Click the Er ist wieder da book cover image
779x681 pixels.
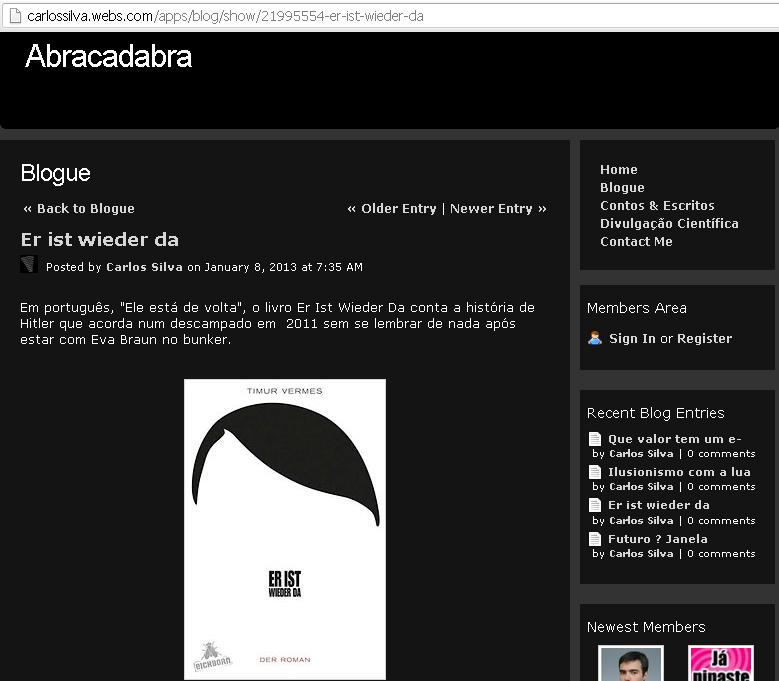coord(285,529)
